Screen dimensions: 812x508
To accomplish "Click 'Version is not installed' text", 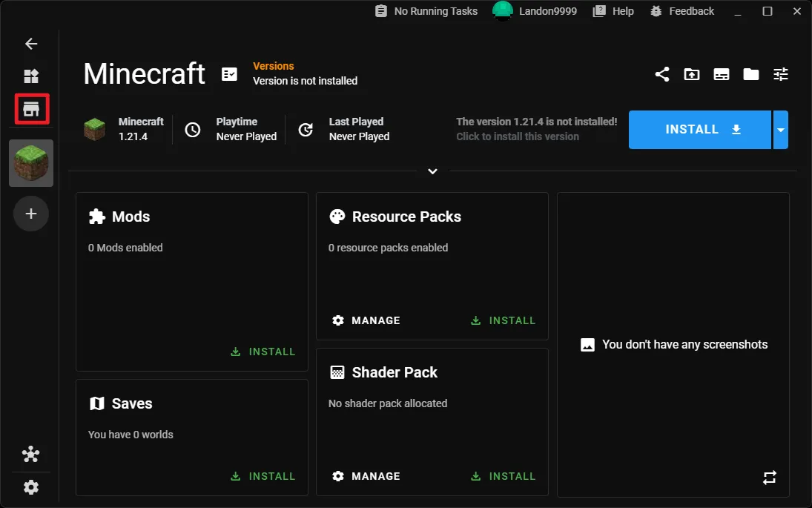I will pos(305,81).
